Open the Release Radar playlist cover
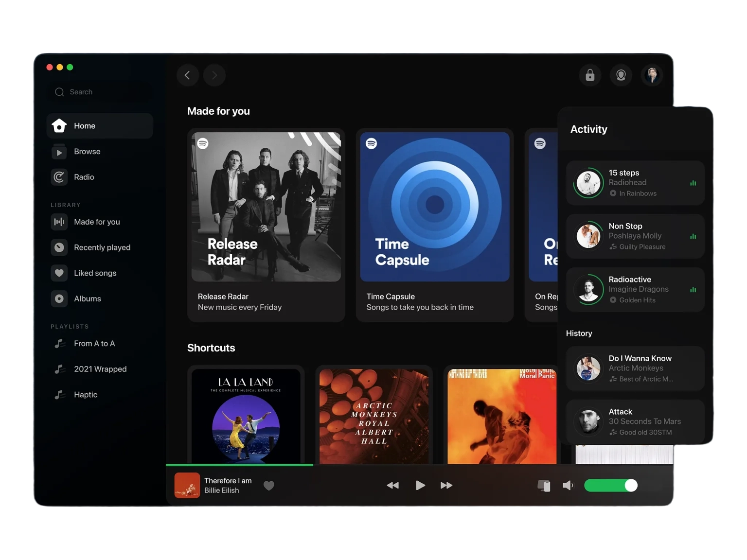747x560 pixels. [x=266, y=207]
